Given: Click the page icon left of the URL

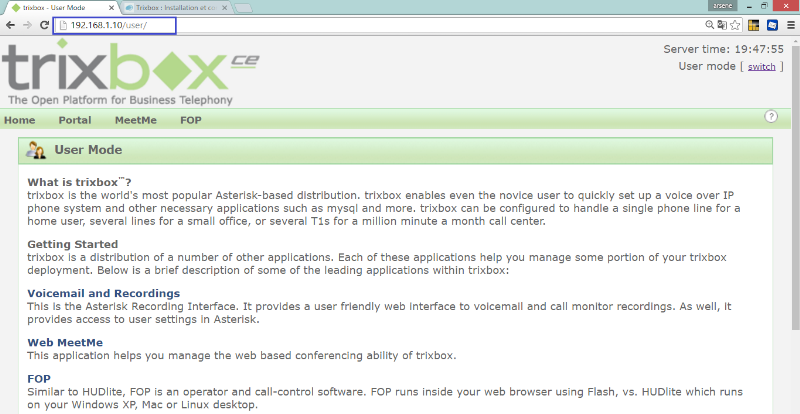Looking at the screenshot, I should point(63,25).
